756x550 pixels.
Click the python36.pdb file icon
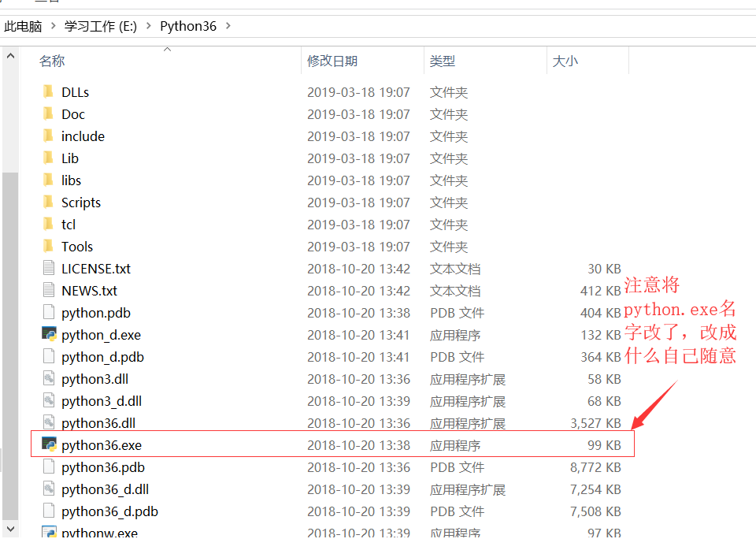pyautogui.click(x=49, y=466)
